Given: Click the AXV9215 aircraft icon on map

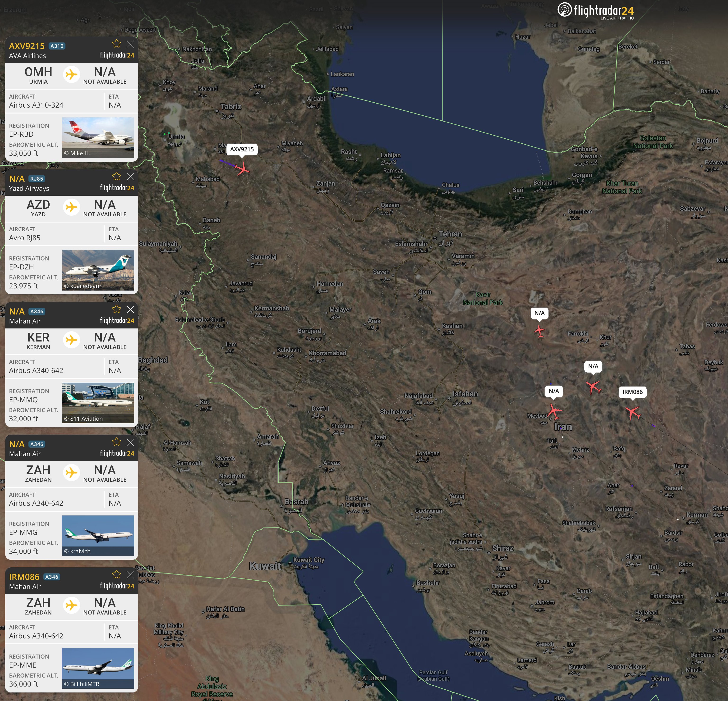Looking at the screenshot, I should 243,169.
